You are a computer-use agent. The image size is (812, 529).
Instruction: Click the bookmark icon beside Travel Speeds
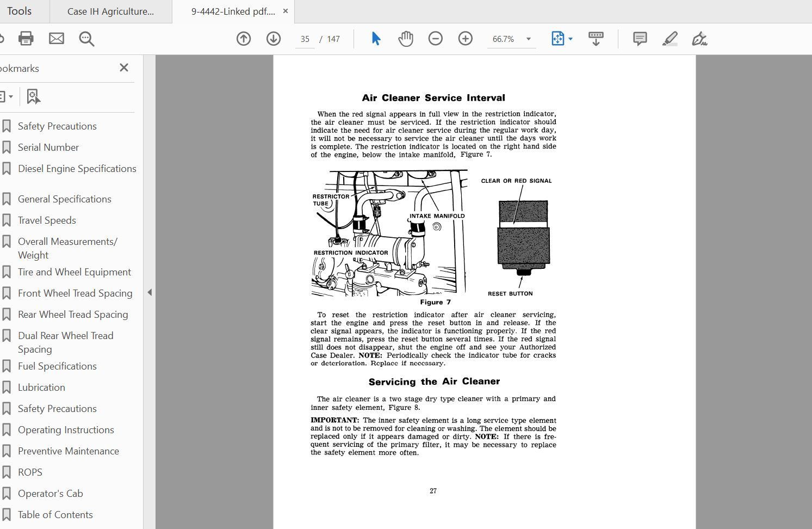click(x=7, y=220)
